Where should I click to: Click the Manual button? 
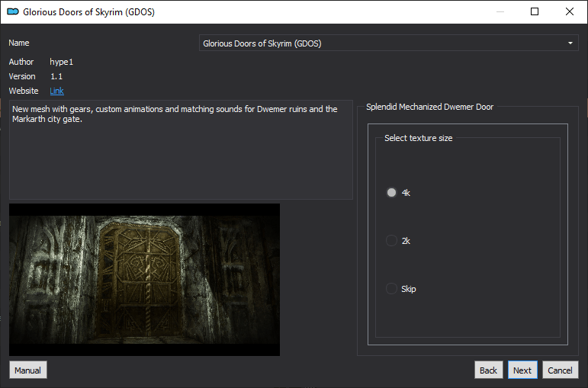(28, 370)
